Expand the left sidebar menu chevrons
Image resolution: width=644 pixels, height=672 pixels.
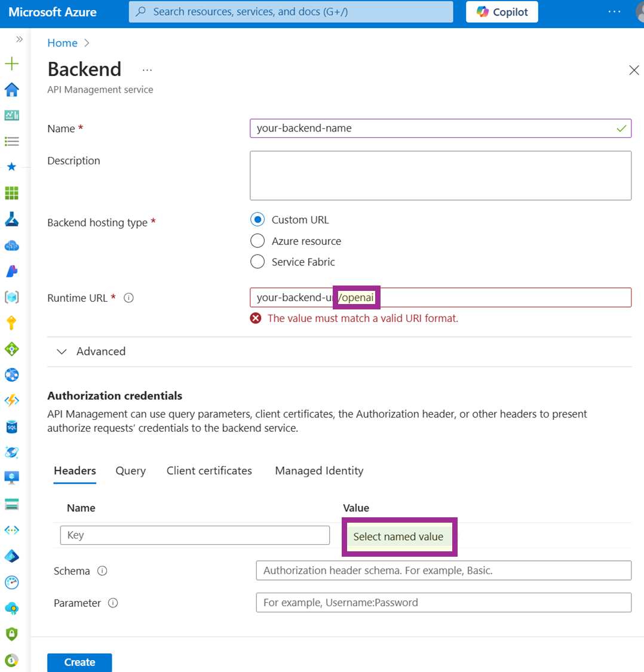click(x=19, y=39)
